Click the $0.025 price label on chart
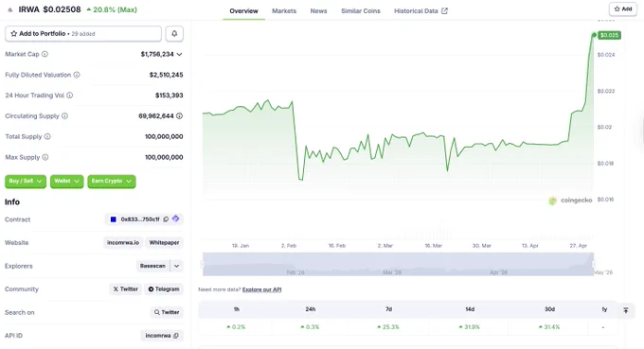 [609, 35]
